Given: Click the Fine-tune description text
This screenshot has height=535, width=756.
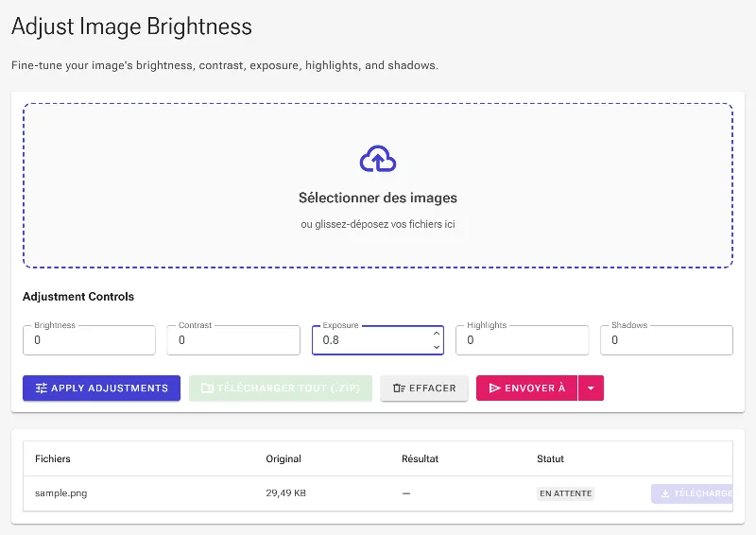Looking at the screenshot, I should point(225,65).
